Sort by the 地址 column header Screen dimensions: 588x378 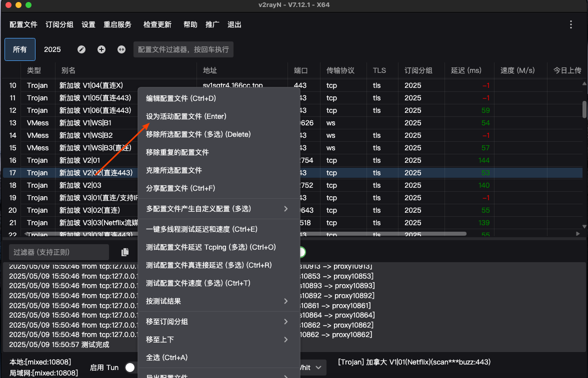pyautogui.click(x=210, y=70)
